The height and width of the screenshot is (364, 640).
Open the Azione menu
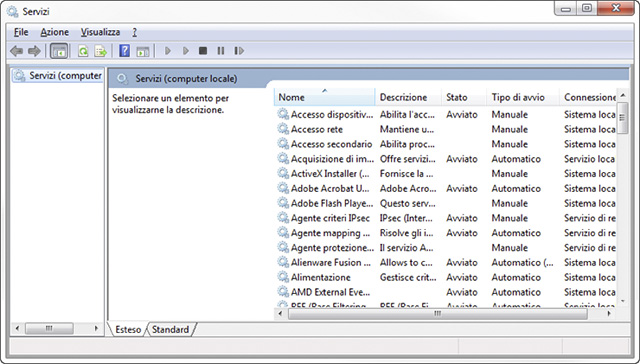pyautogui.click(x=54, y=32)
